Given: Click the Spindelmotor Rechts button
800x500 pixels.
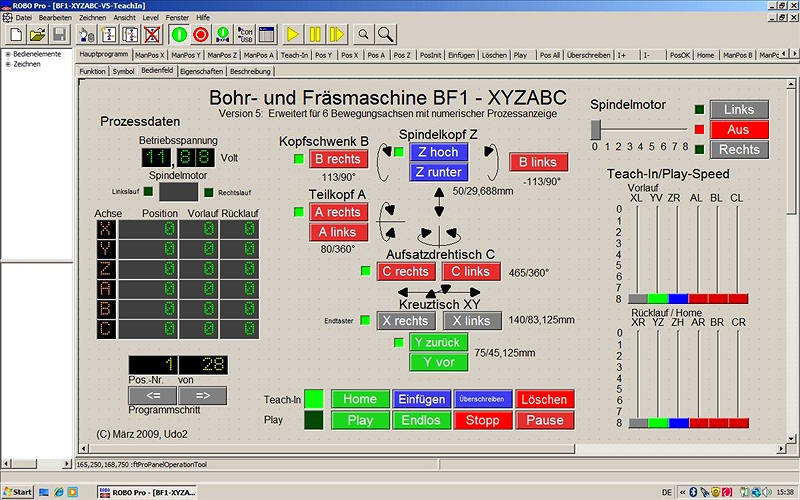Looking at the screenshot, I should coord(739,149).
